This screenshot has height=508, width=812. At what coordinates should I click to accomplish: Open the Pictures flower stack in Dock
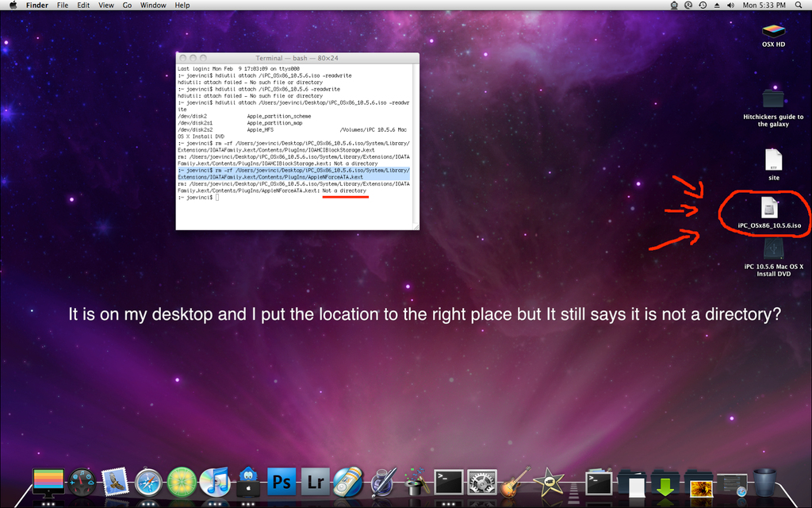coord(699,483)
